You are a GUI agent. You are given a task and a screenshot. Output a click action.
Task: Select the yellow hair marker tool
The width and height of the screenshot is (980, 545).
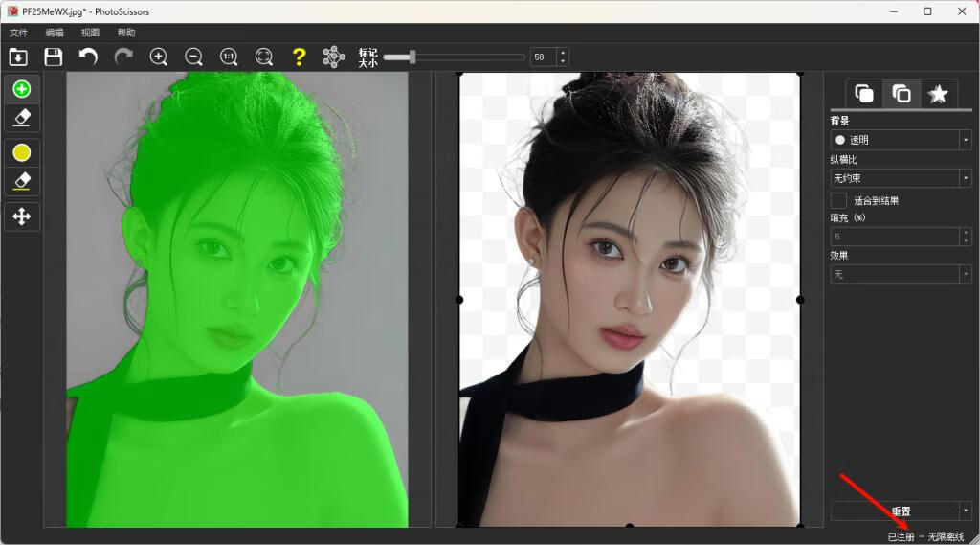[22, 152]
